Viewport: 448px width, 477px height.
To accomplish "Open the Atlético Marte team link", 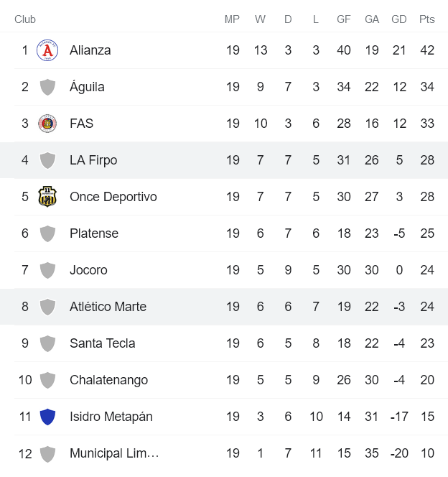I will coord(108,307).
